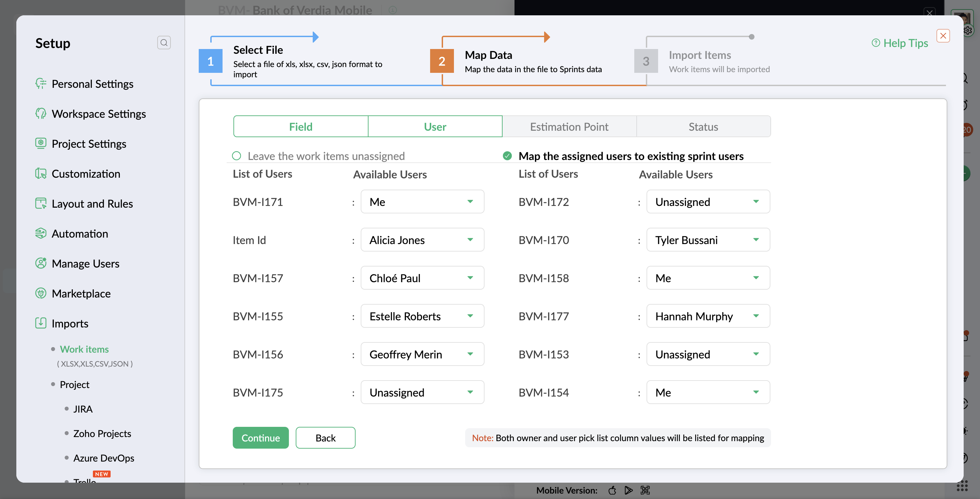Click the Manage Users icon
The width and height of the screenshot is (980, 499).
pyautogui.click(x=41, y=263)
